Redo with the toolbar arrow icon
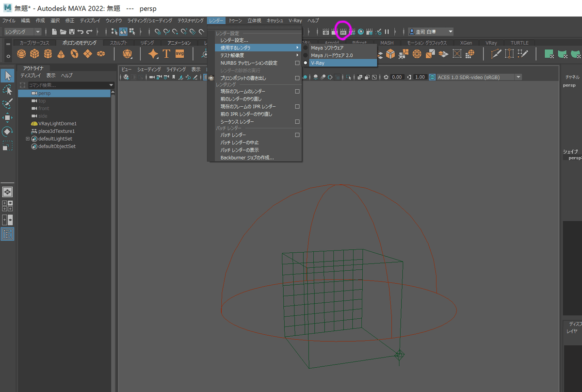Viewport: 582px width, 392px height. coord(89,32)
